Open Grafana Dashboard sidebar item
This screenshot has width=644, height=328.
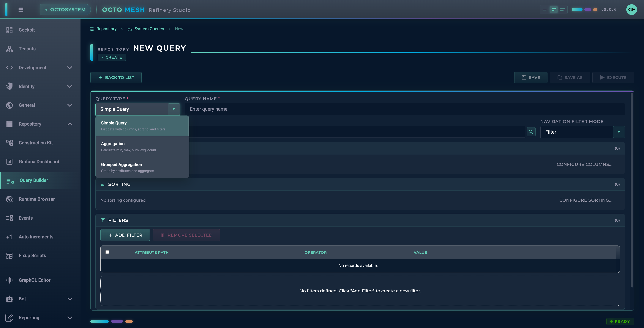tap(39, 162)
